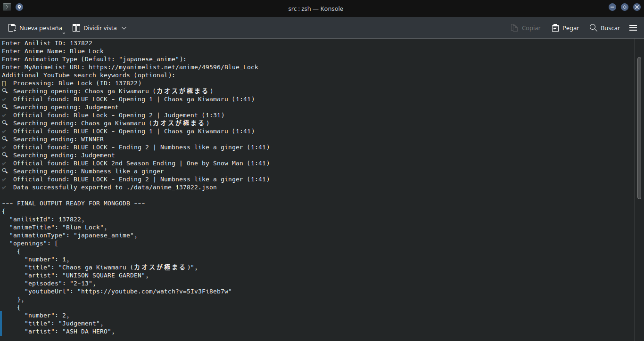
Task: Click the 'src : zsh — Konsole' window title
Action: (315, 8)
